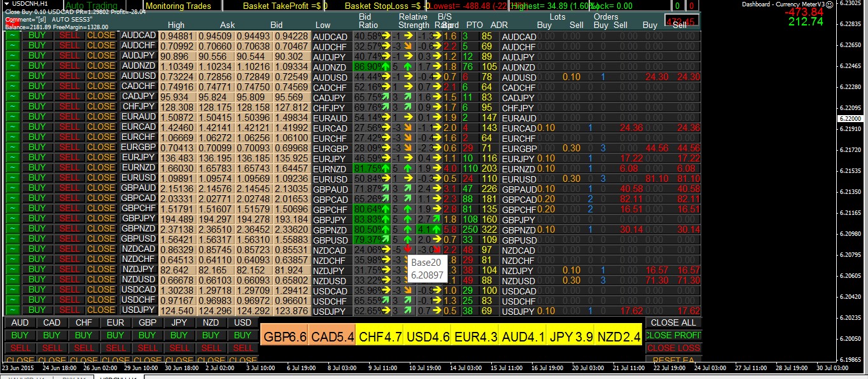Click the Basket TakeProfit field
The height and width of the screenshot is (379, 868).
(284, 6)
